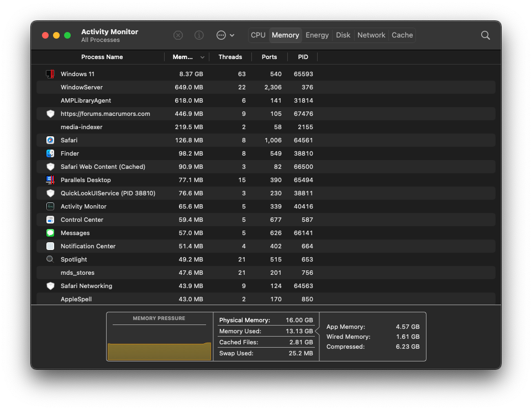
Task: Switch to the Disk tab
Action: pyautogui.click(x=343, y=35)
